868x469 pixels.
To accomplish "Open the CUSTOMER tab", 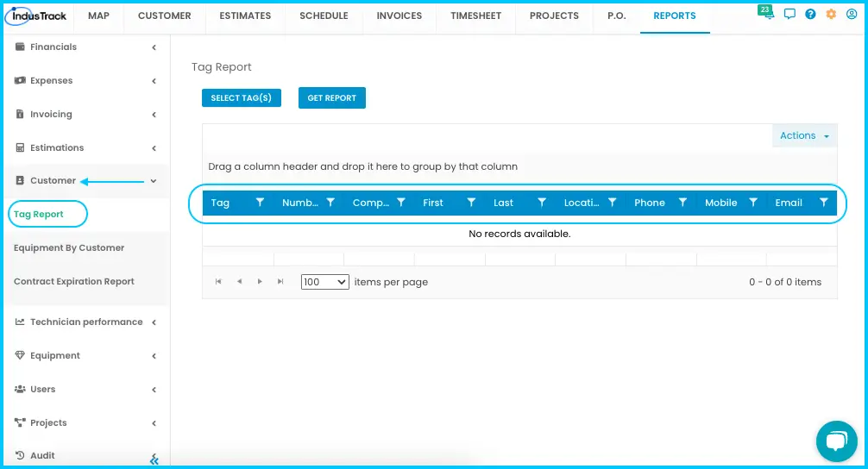I will (x=165, y=16).
